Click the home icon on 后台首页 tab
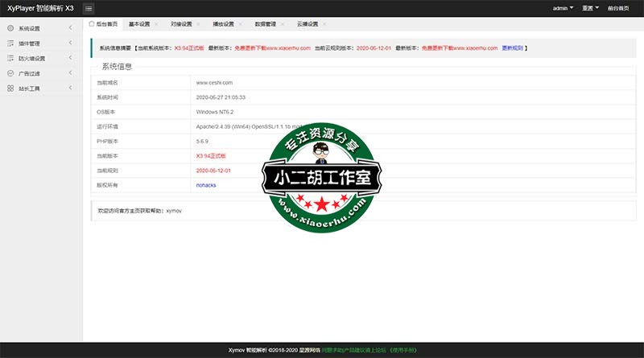The image size is (644, 358). [x=93, y=24]
